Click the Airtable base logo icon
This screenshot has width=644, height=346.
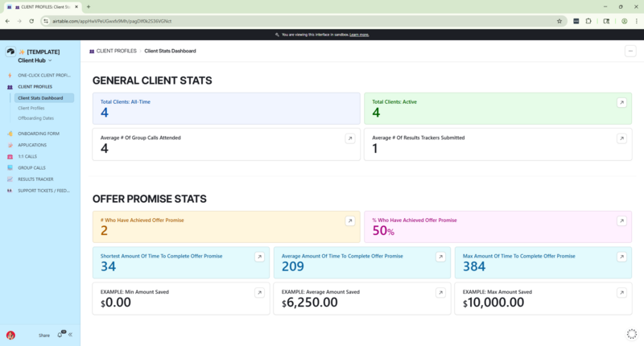coord(10,51)
